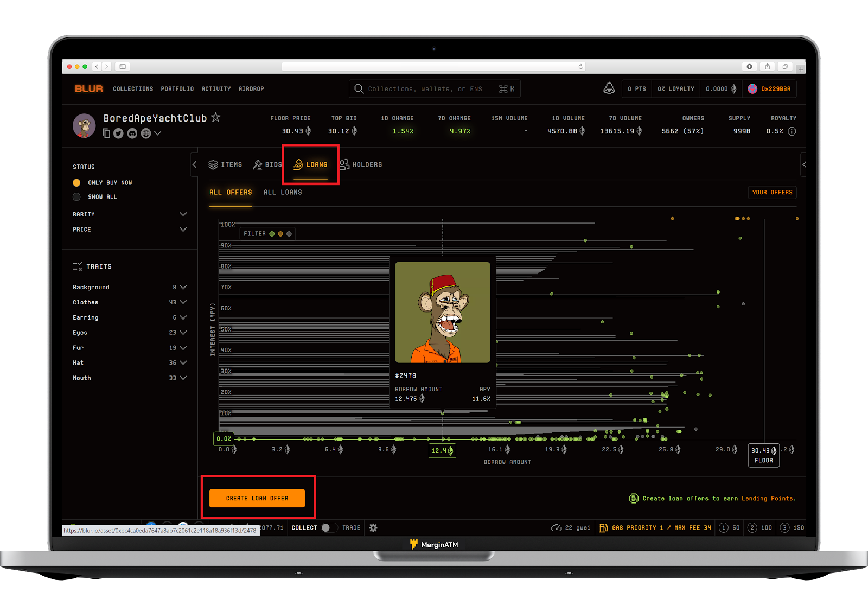Select the Loans tab
Viewport: 868px width, 605px height.
[310, 164]
